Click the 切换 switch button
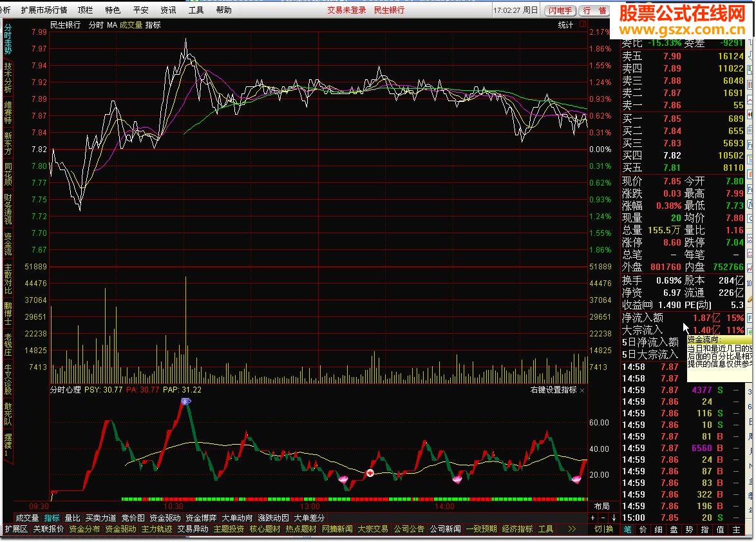The image size is (756, 542). 603,529
